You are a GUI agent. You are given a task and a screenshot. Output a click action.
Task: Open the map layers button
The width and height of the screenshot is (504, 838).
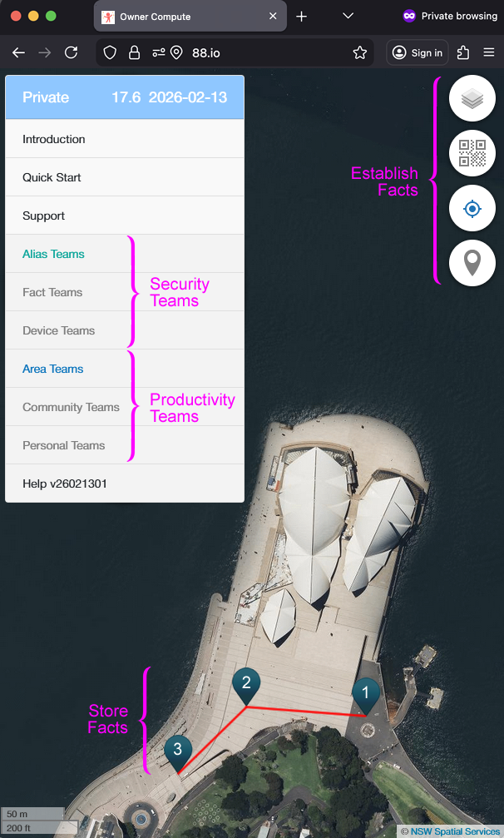(472, 98)
